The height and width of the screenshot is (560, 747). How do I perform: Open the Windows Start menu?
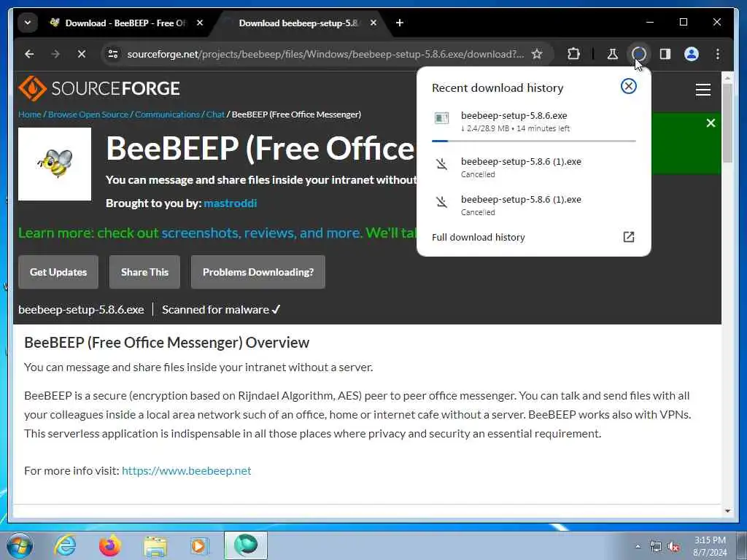tap(19, 545)
